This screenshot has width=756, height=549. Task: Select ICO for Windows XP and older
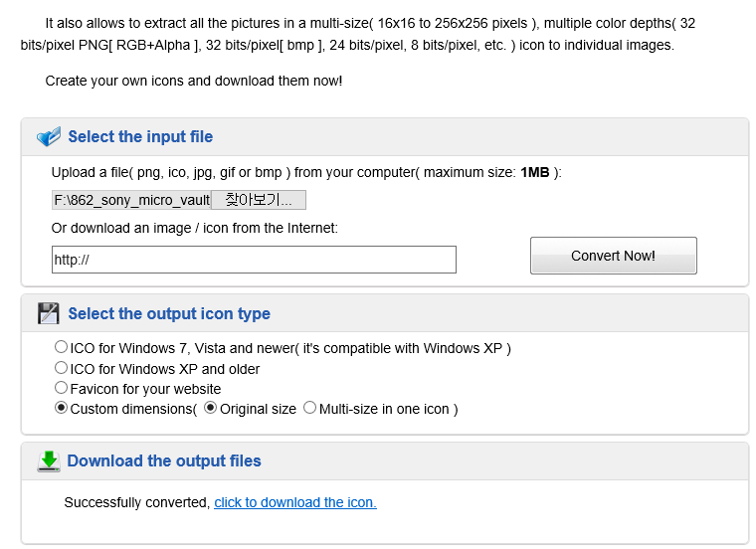(61, 368)
